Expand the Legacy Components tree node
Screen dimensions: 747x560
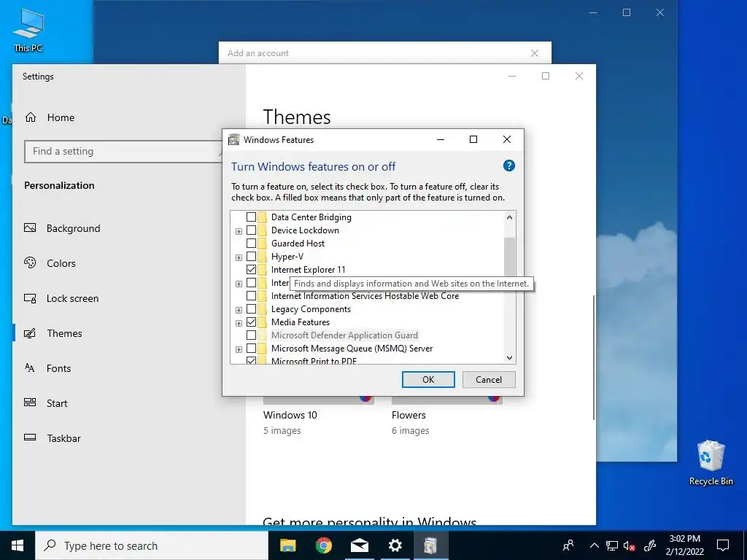[x=239, y=310]
